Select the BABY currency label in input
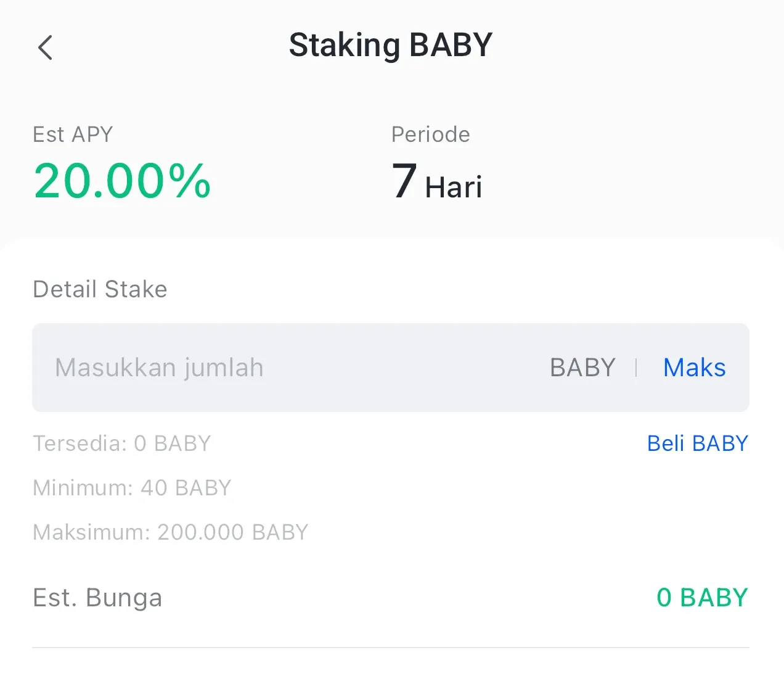784x676 pixels. [582, 367]
